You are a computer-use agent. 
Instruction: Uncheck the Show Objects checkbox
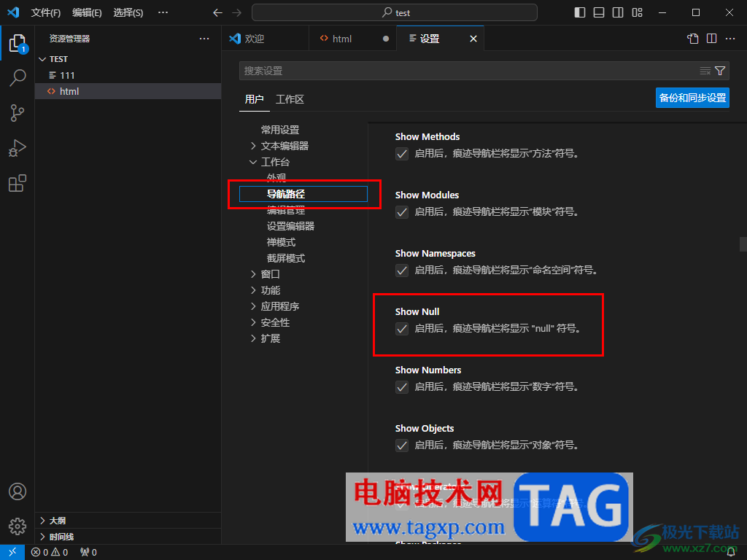[402, 446]
